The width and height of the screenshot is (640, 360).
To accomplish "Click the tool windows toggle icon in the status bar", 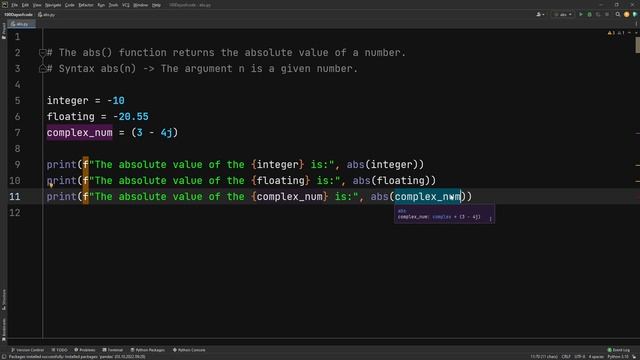I will [x=4, y=357].
